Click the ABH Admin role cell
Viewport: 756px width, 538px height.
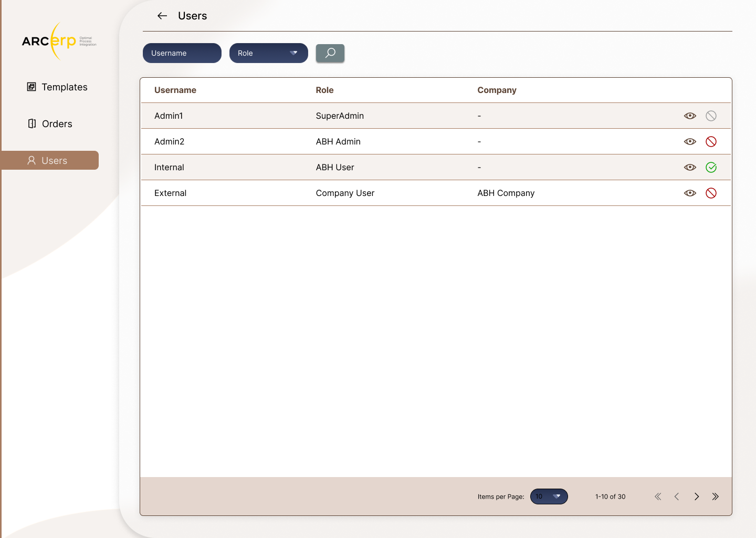click(x=338, y=141)
